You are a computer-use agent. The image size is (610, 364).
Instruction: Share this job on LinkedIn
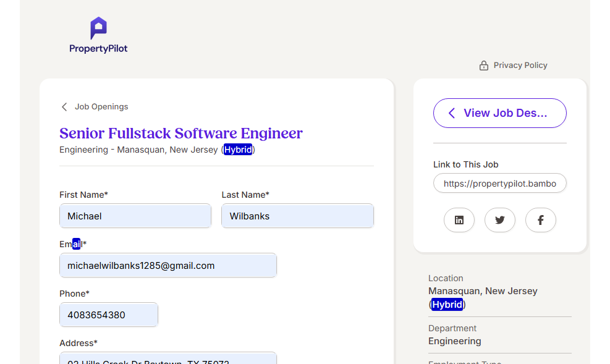(459, 220)
